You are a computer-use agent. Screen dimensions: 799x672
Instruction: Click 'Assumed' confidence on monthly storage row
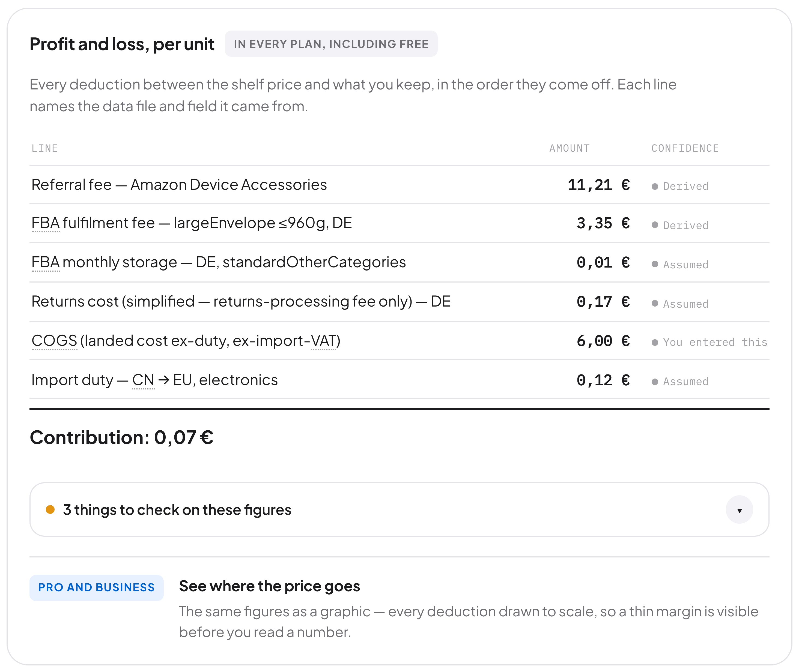coord(680,265)
